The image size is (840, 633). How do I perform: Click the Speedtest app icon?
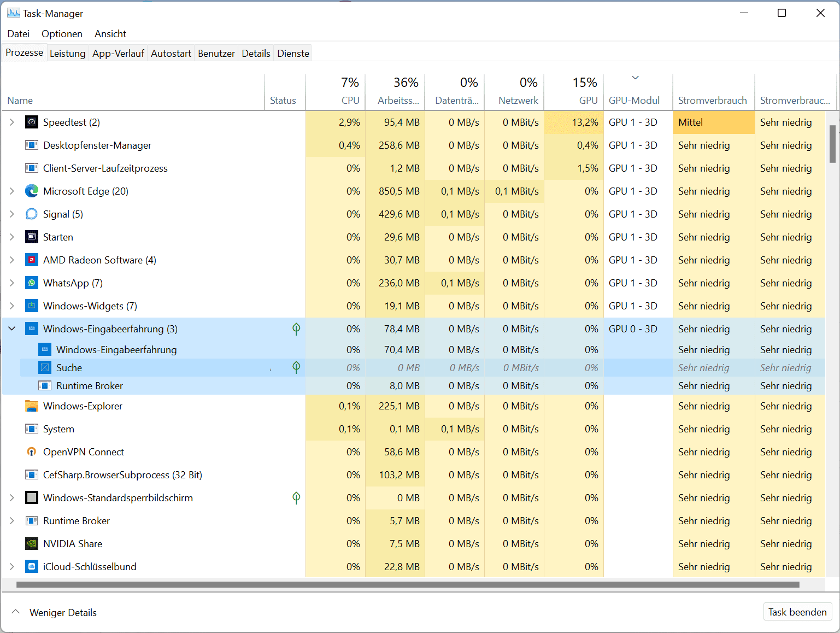(32, 122)
